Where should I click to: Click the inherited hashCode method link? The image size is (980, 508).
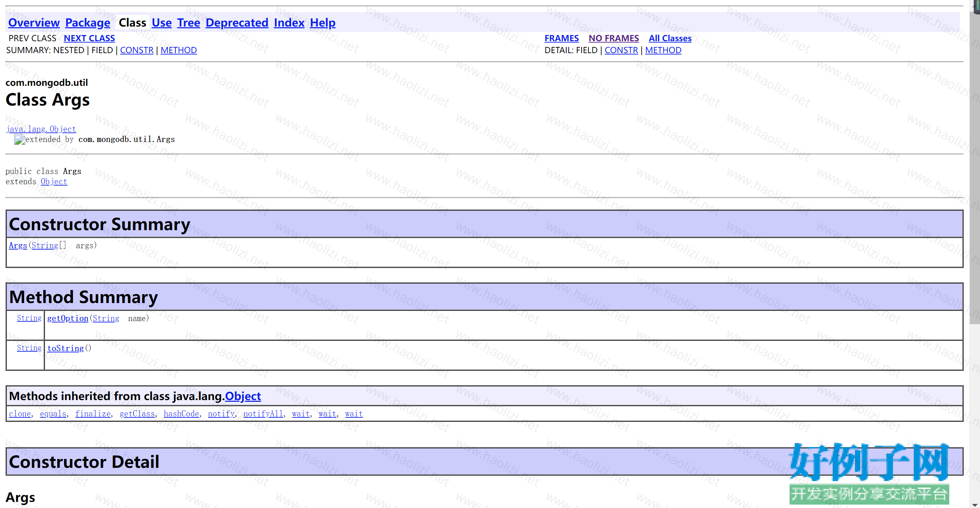click(181, 414)
